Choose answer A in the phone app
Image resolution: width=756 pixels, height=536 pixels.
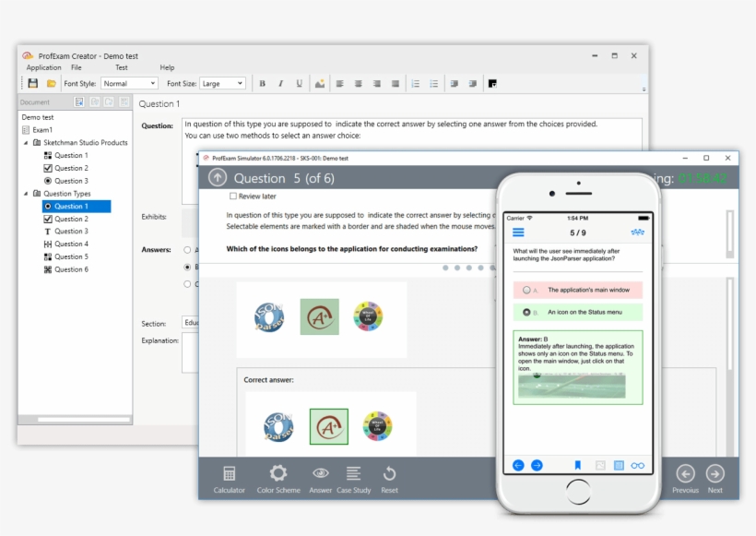[526, 289]
